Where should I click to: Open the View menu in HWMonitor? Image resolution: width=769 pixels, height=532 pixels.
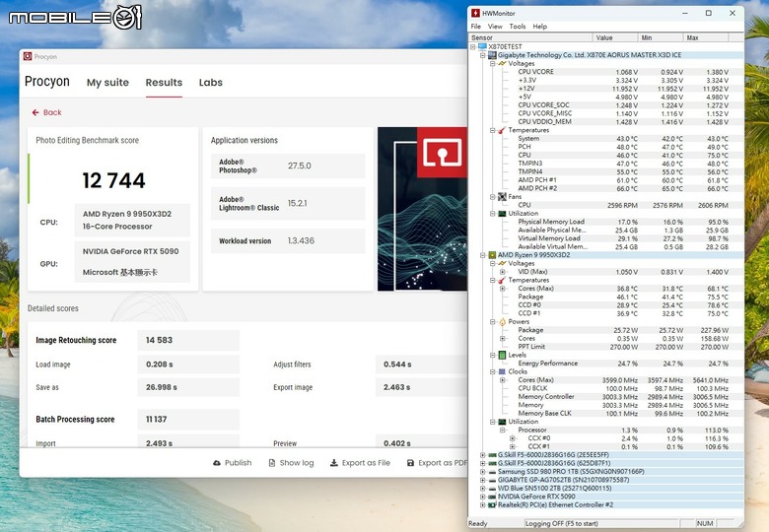pyautogui.click(x=495, y=27)
